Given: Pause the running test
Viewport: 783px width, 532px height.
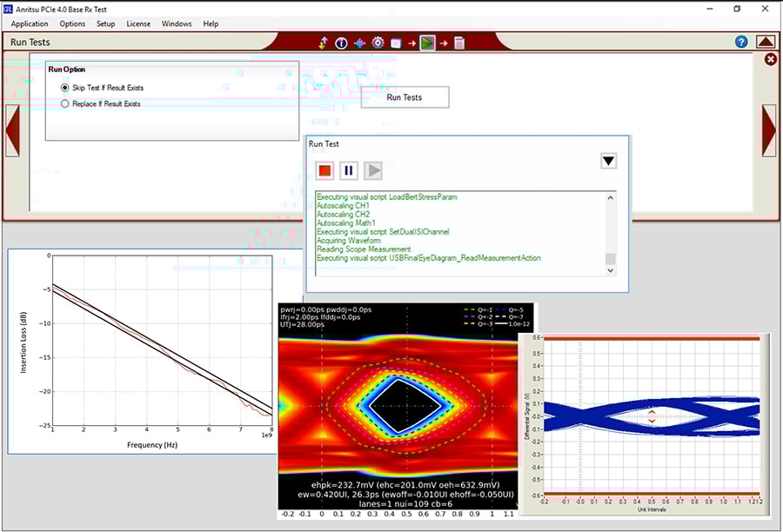Looking at the screenshot, I should [349, 170].
